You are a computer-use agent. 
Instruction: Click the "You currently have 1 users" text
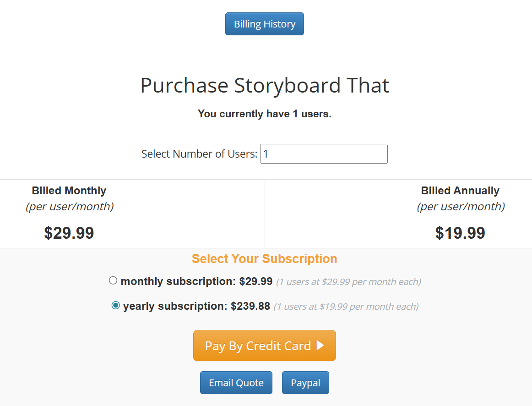click(265, 114)
